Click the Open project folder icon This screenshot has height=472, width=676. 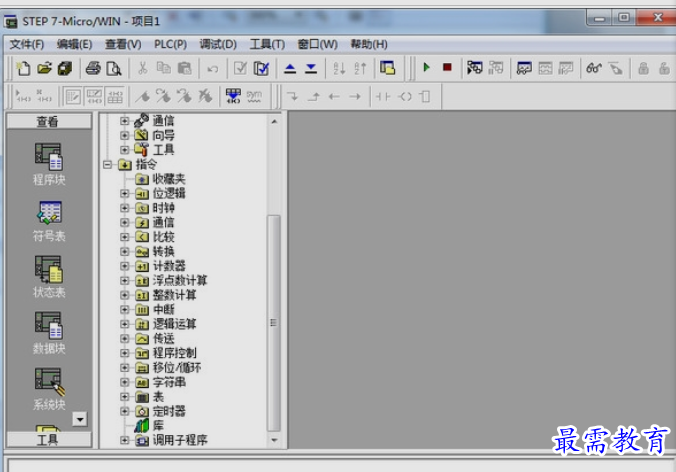pyautogui.click(x=44, y=68)
